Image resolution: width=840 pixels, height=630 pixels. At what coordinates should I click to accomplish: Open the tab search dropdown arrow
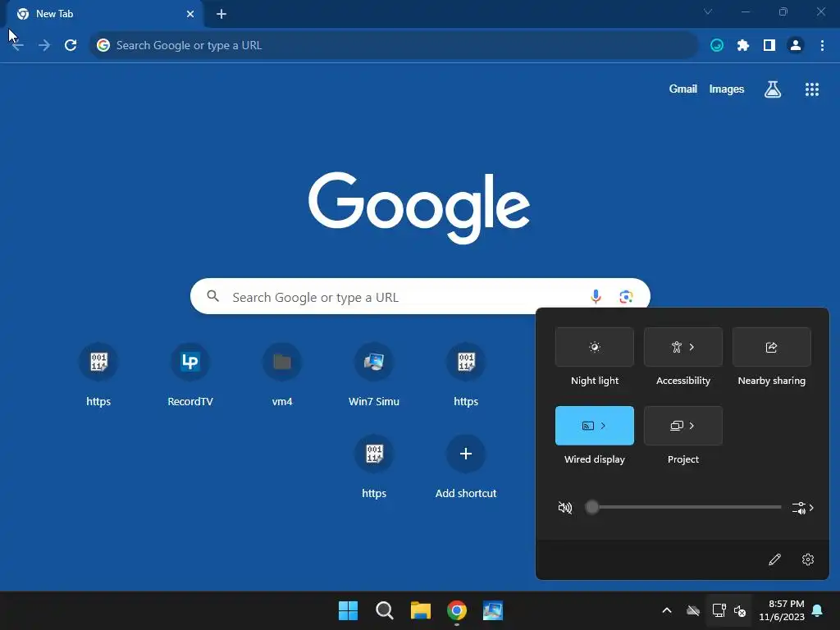coord(708,11)
